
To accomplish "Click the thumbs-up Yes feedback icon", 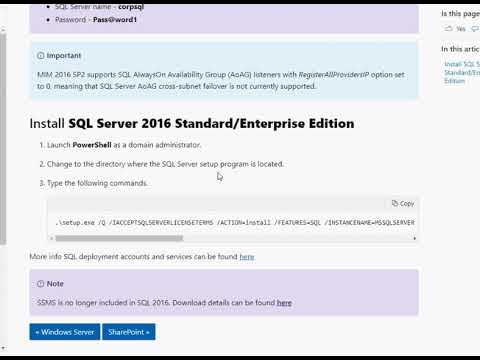I will click(x=449, y=29).
